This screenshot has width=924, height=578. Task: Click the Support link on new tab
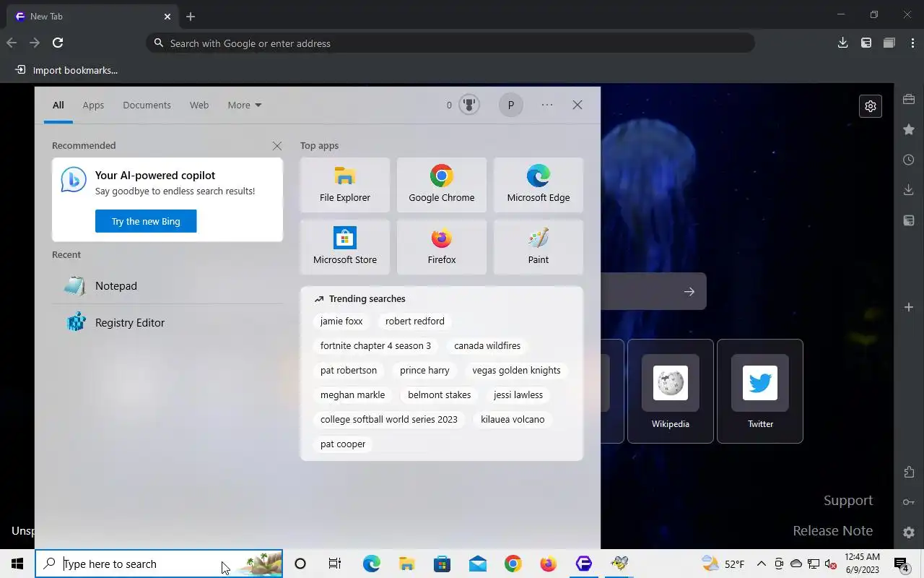click(x=848, y=500)
